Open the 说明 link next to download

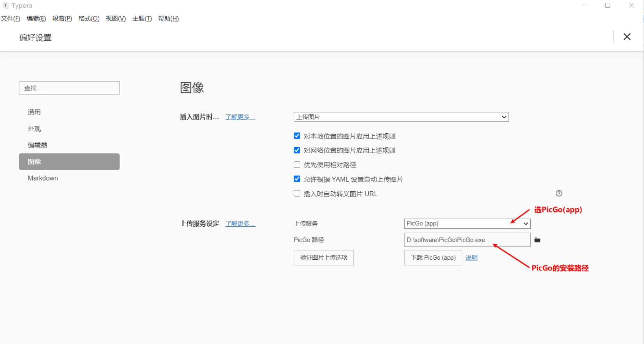pyautogui.click(x=471, y=258)
